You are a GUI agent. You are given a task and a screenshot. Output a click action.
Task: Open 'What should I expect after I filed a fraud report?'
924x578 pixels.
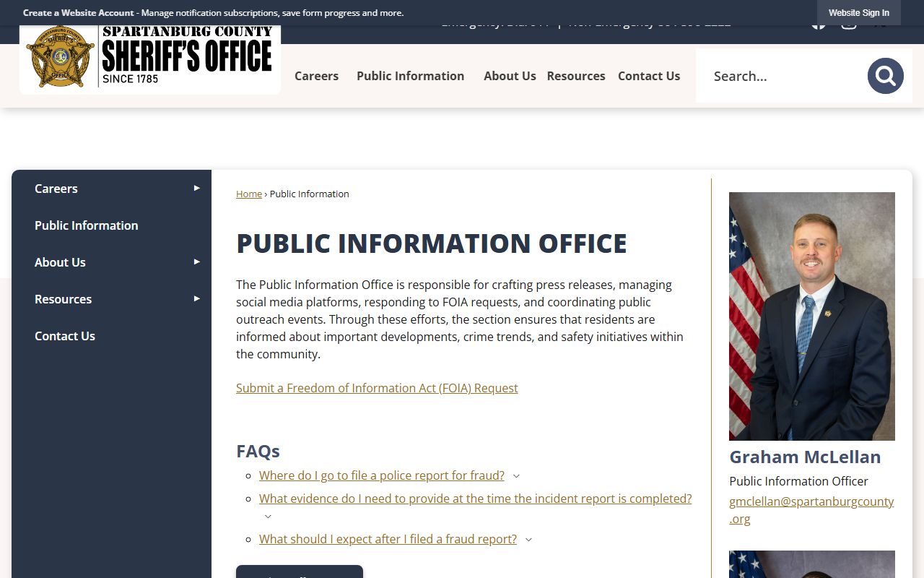[x=388, y=539]
